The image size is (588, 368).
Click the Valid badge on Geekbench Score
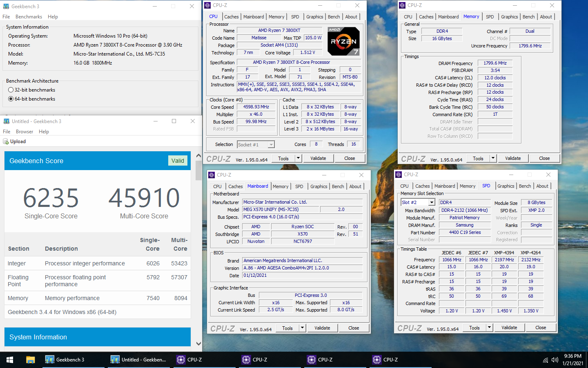(178, 161)
